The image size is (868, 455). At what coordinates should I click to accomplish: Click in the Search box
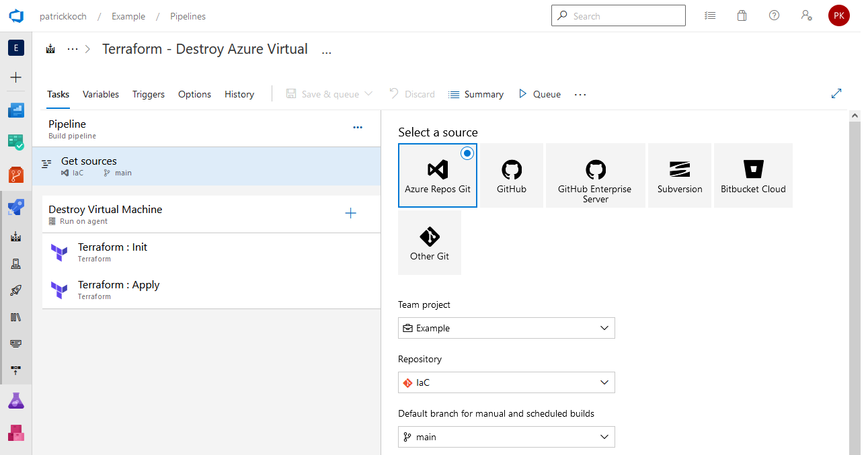pyautogui.click(x=619, y=15)
